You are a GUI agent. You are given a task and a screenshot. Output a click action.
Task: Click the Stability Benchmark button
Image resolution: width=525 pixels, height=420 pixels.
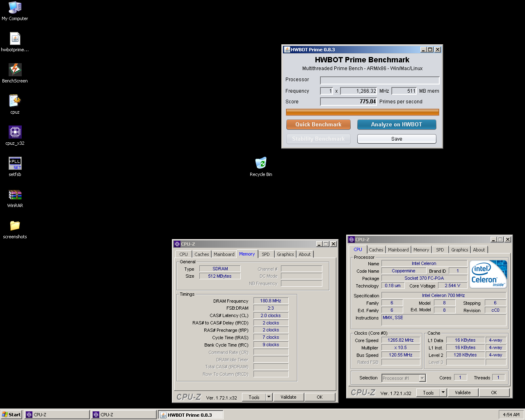pyautogui.click(x=318, y=139)
